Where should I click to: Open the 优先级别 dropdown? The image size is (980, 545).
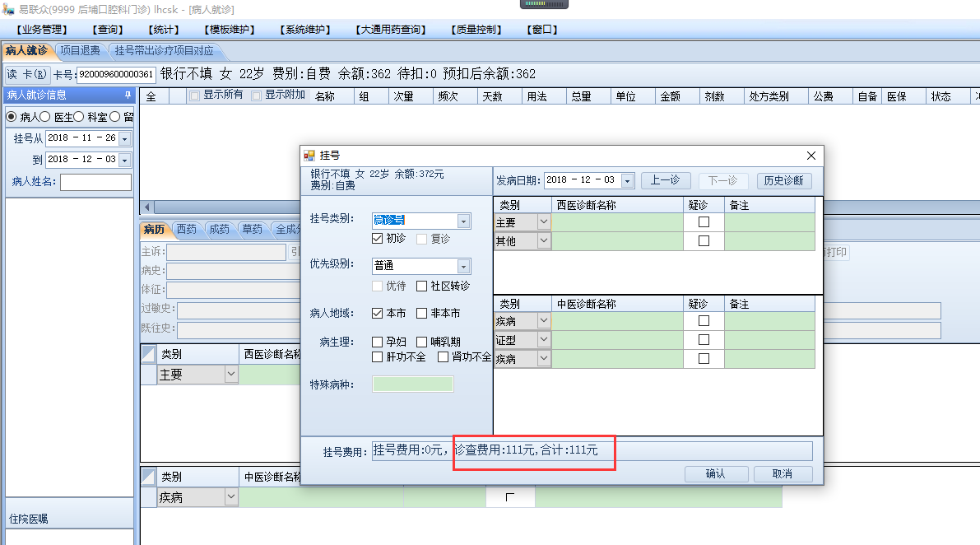463,266
